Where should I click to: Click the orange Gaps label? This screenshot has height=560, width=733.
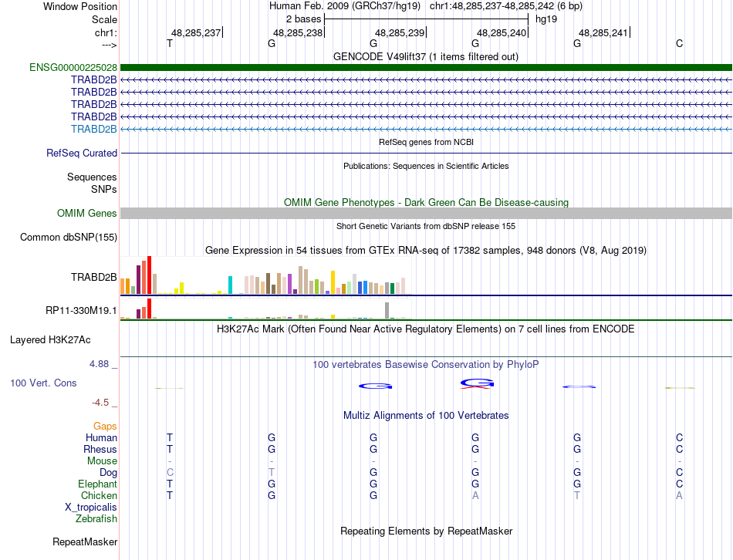pos(105,426)
